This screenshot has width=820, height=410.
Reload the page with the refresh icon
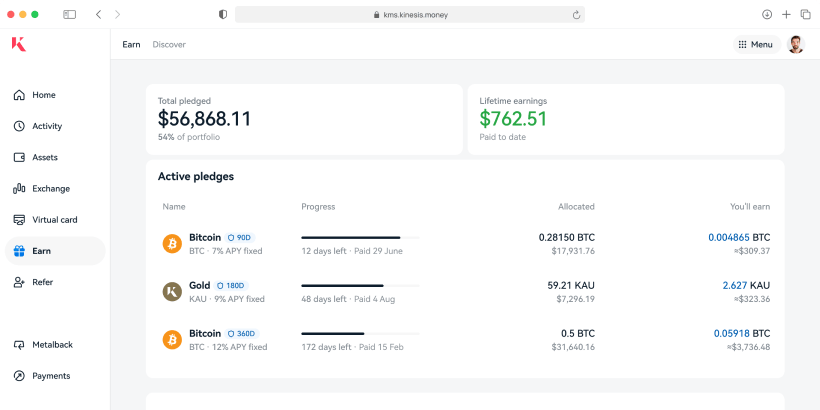pyautogui.click(x=576, y=15)
